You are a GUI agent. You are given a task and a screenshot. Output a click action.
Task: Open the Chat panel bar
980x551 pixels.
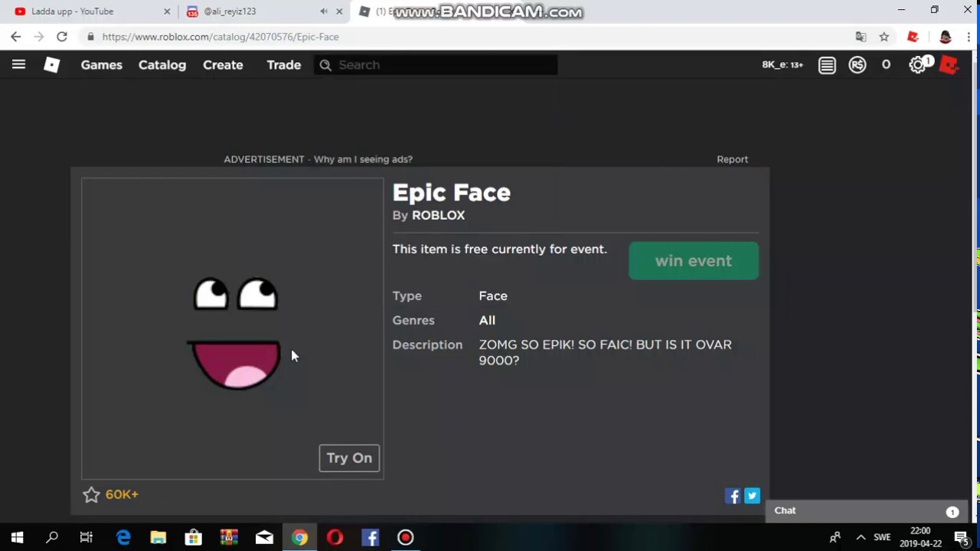pyautogui.click(x=867, y=511)
